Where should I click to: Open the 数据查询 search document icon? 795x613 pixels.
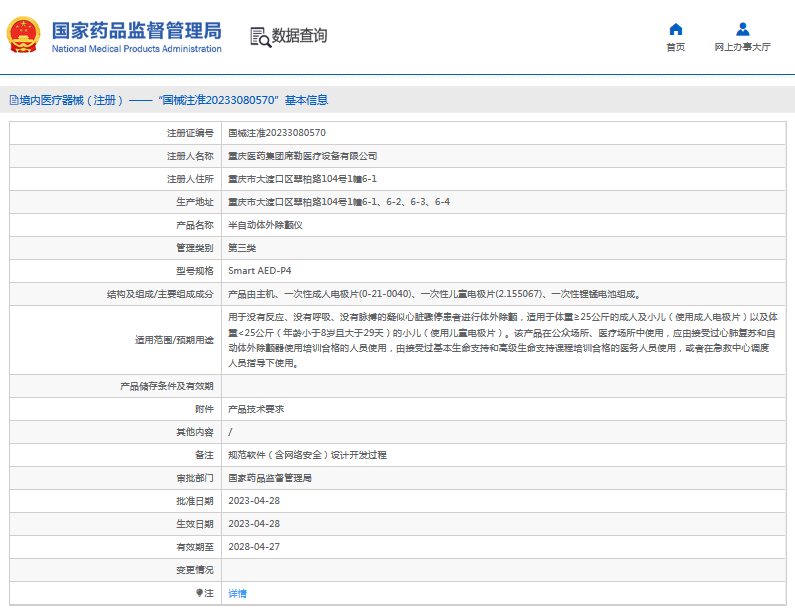tap(261, 37)
